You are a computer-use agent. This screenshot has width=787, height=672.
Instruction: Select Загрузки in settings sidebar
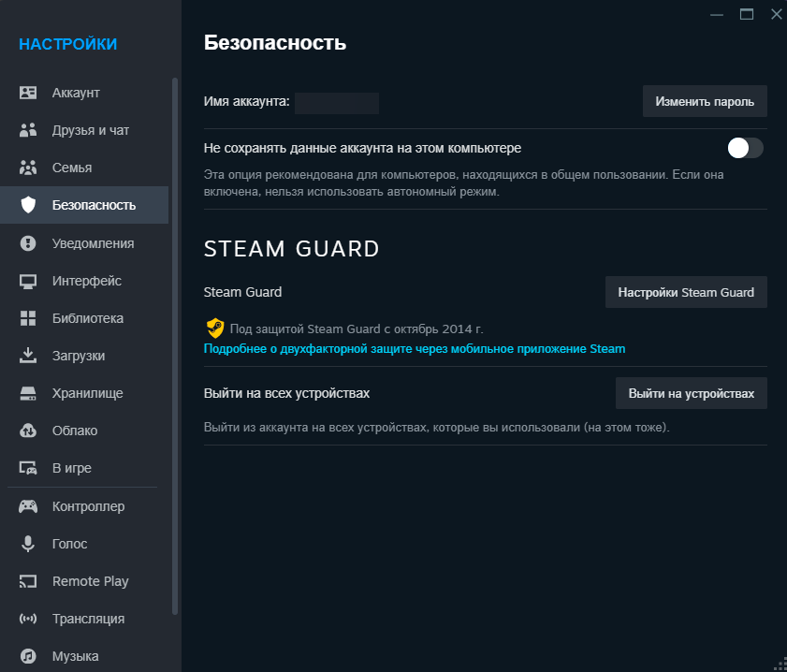(x=84, y=356)
